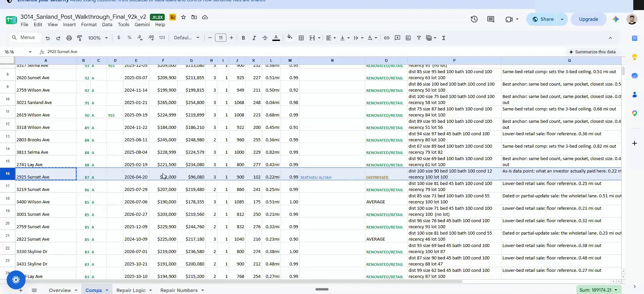Open the Gemini sparkle icon
Image resolution: width=644 pixels, height=294 pixels.
coord(616,19)
